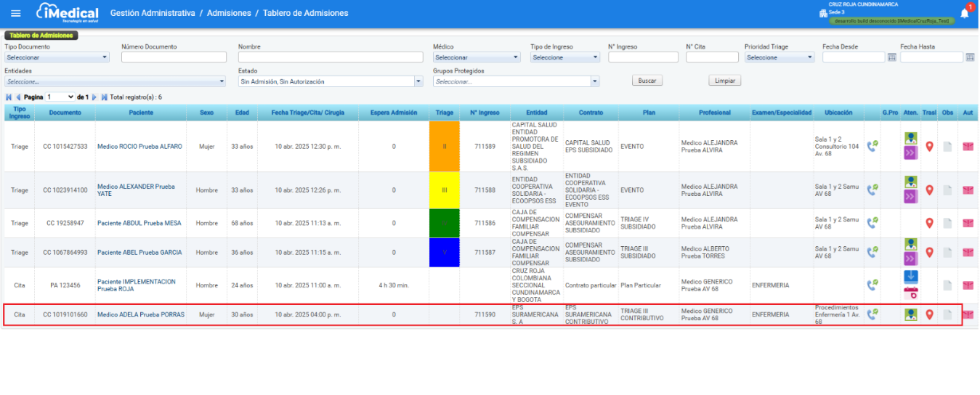The image size is (980, 395).
Task: Click green attend icon for ADELA PORRAS row
Action: coord(910,314)
